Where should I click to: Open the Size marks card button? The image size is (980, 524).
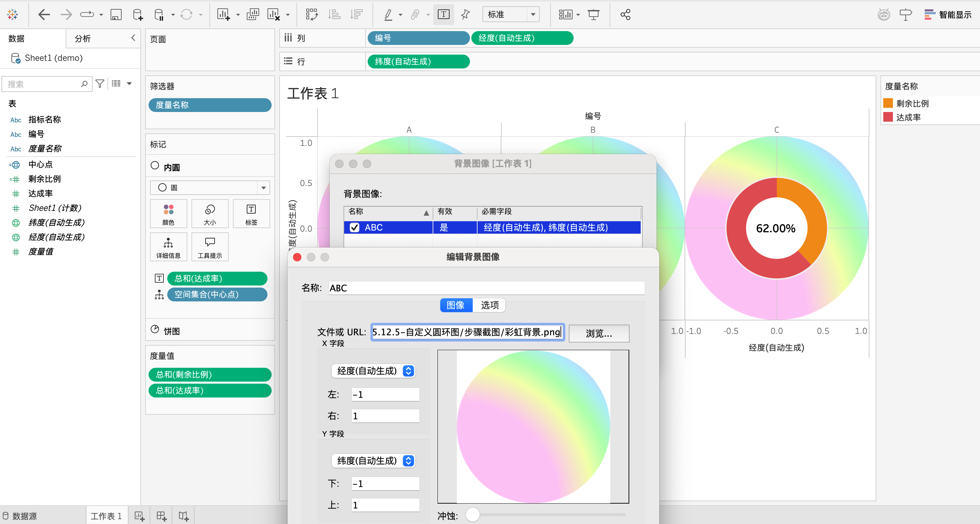(210, 214)
